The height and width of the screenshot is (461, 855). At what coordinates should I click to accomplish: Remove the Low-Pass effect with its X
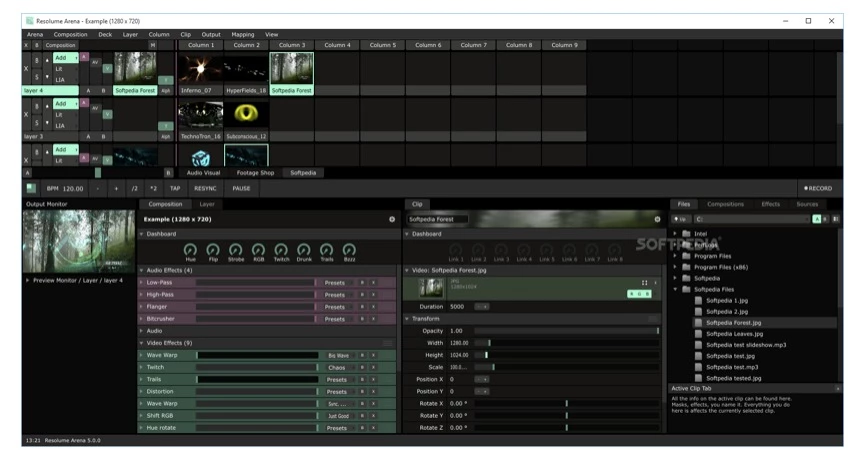pos(374,283)
